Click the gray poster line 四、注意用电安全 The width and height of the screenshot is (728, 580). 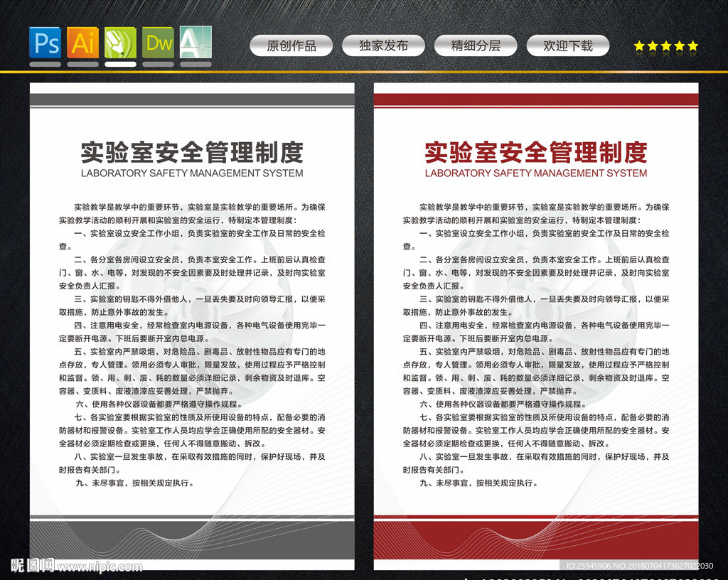pos(200,326)
